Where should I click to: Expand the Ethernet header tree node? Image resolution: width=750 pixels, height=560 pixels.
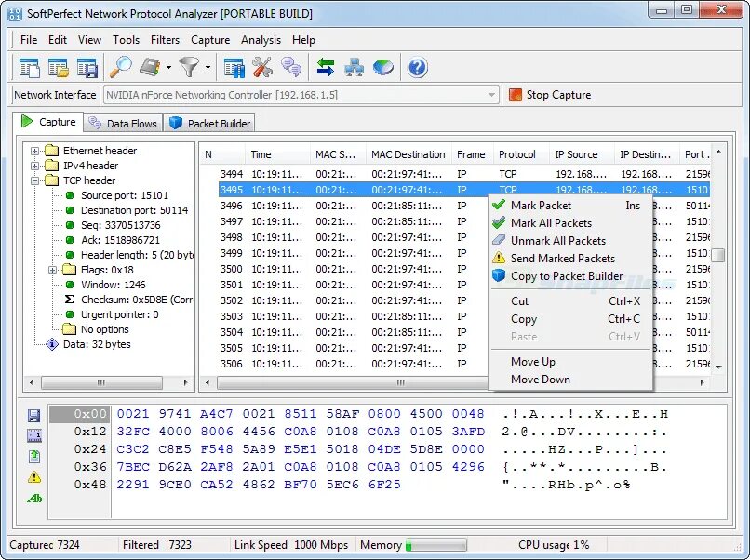pyautogui.click(x=34, y=151)
